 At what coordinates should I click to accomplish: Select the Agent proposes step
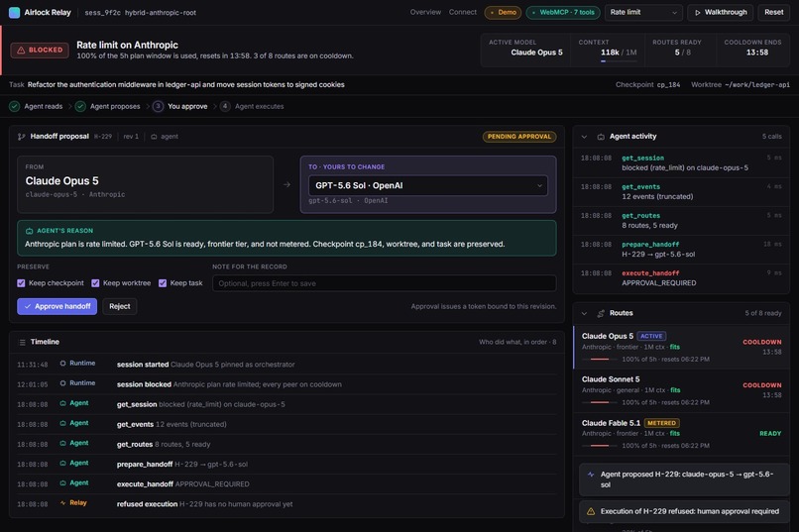[x=107, y=106]
